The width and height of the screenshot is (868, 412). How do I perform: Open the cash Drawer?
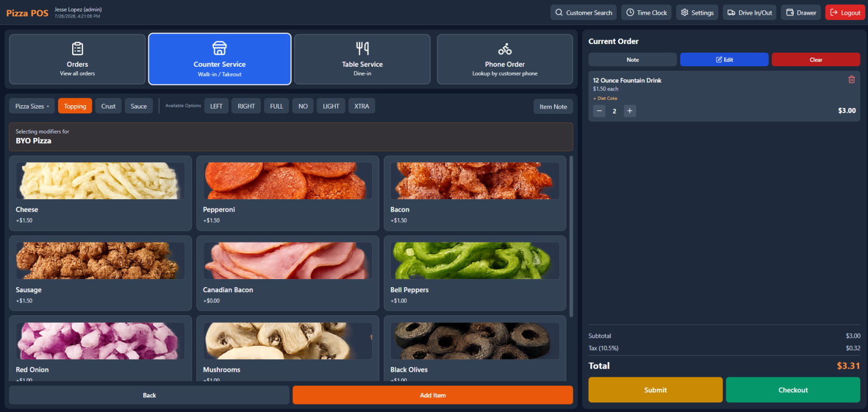click(801, 12)
